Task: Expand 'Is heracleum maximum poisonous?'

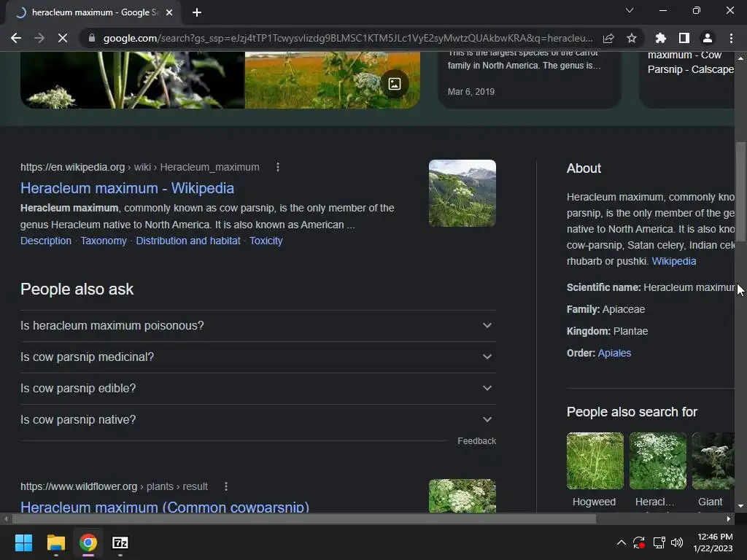Action: click(x=258, y=326)
